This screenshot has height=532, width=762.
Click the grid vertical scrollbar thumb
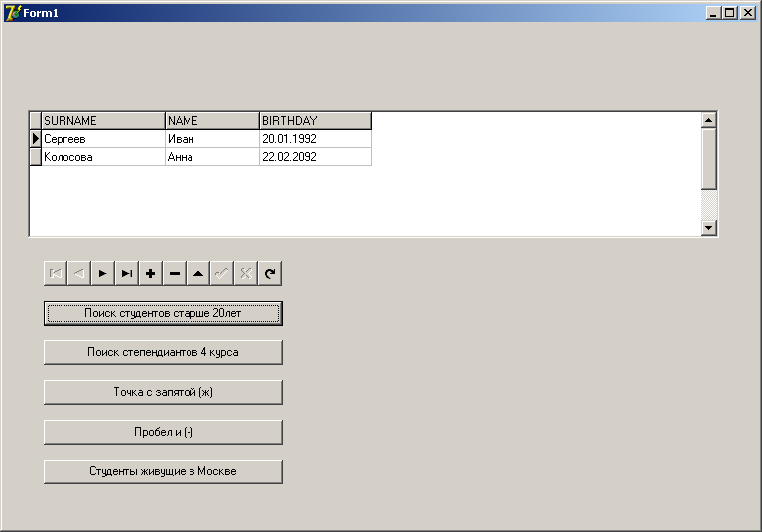coord(709,159)
